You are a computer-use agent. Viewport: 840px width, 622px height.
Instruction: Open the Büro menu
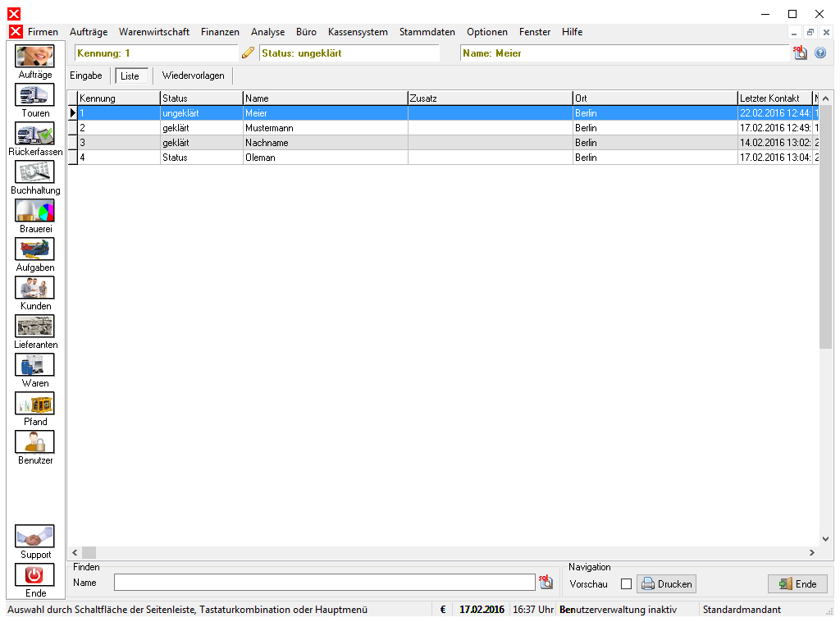coord(306,32)
